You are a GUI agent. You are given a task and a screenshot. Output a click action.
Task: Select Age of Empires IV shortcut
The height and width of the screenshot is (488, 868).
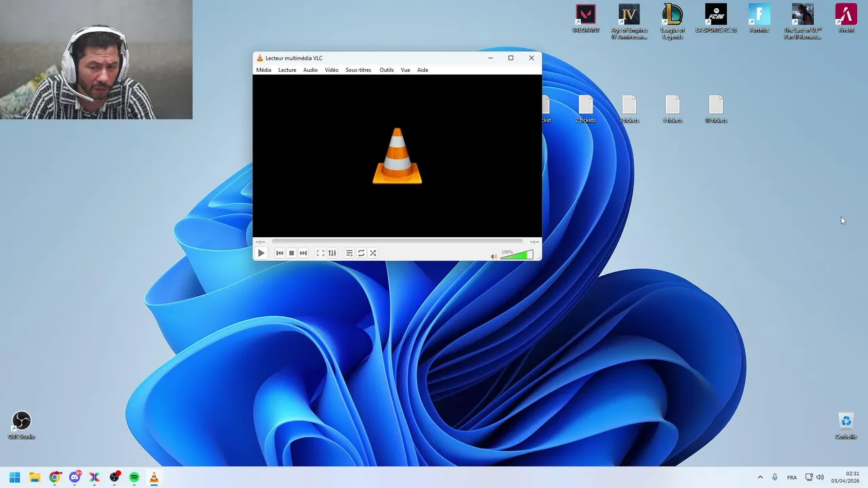[x=629, y=22]
